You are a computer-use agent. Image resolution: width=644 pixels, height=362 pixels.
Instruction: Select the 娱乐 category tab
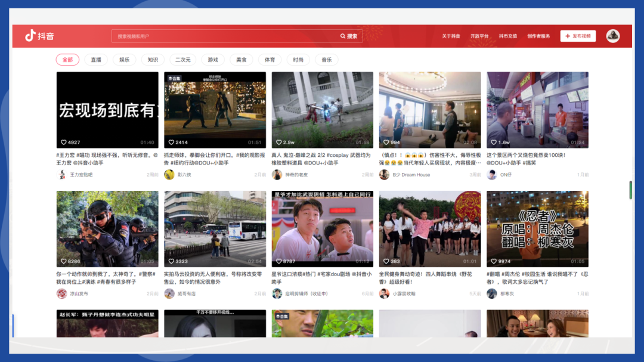[124, 60]
